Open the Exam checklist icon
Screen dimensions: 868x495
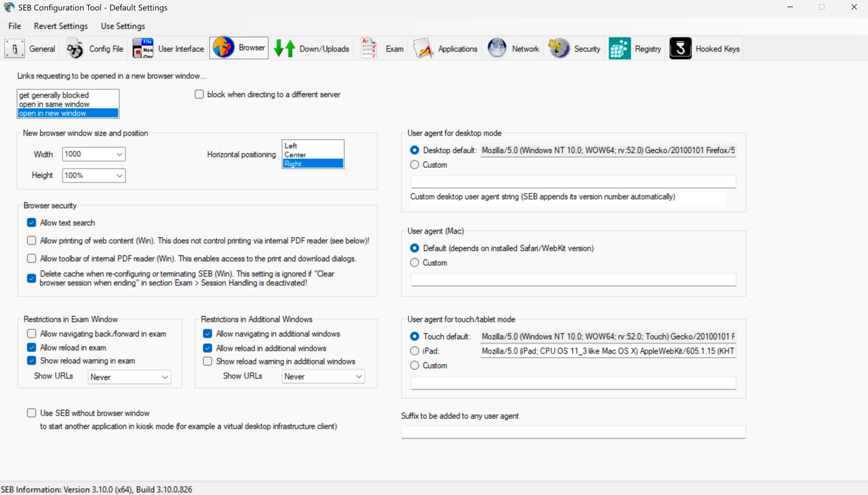click(x=369, y=49)
